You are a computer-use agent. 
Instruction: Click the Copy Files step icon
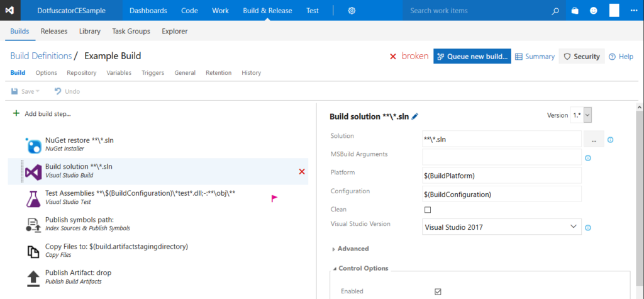point(33,251)
